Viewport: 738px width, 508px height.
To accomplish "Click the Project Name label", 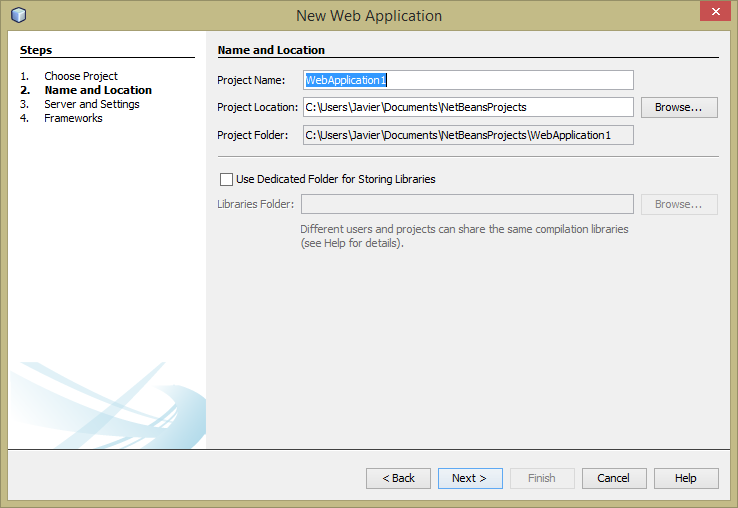I will (251, 80).
